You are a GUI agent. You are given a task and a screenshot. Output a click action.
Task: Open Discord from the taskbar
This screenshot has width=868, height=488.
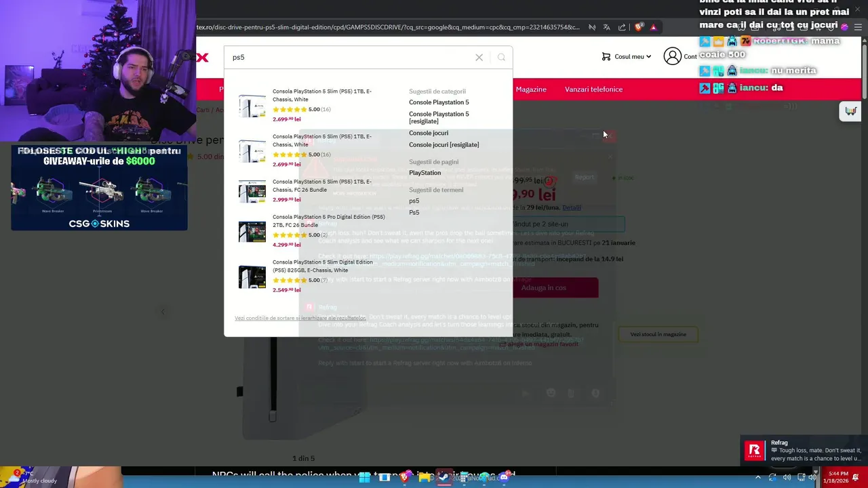(504, 477)
